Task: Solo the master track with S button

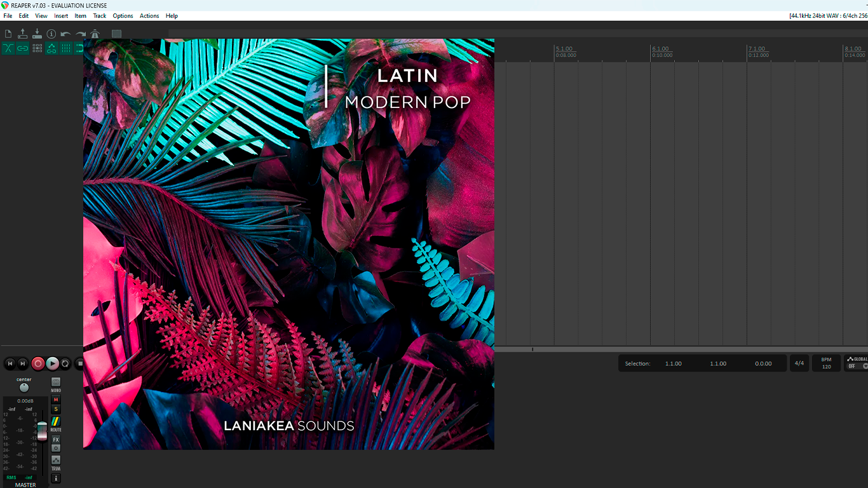Action: (x=56, y=409)
